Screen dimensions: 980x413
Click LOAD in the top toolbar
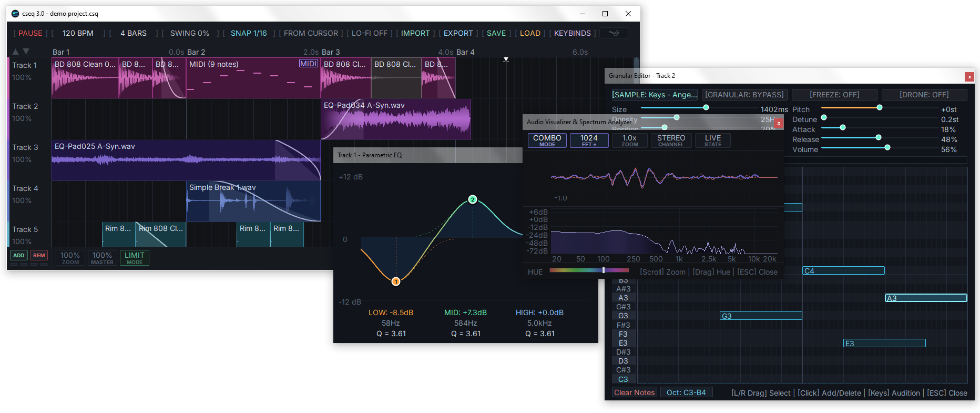[530, 33]
